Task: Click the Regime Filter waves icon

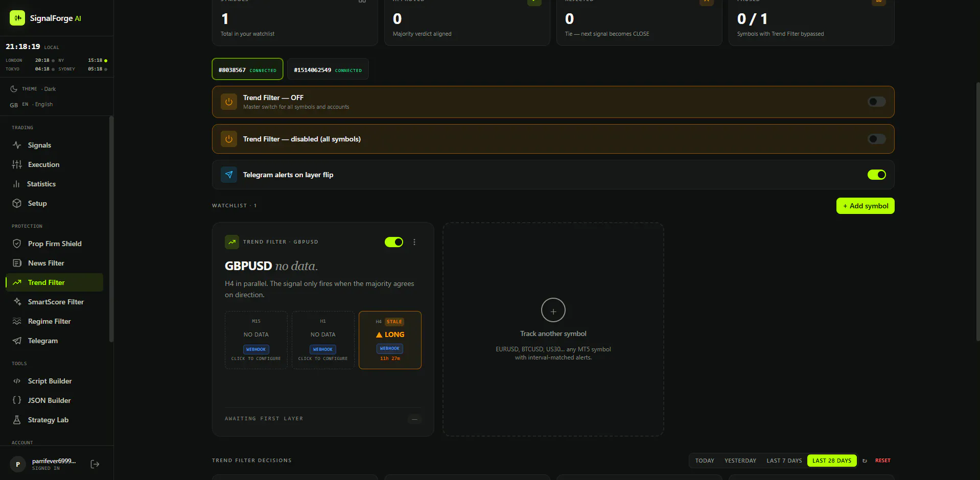Action: [17, 321]
